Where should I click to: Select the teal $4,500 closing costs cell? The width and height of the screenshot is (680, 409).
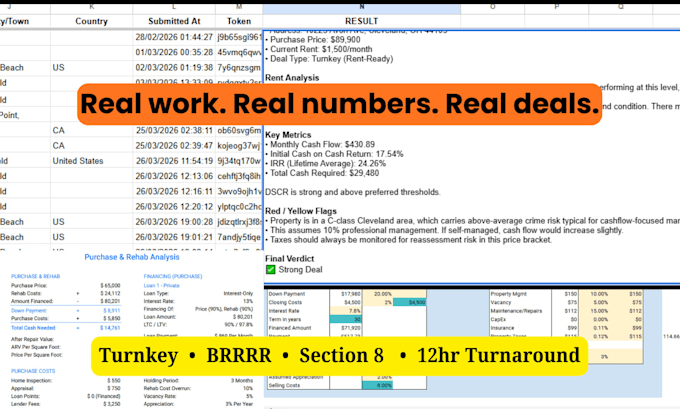tap(409, 302)
